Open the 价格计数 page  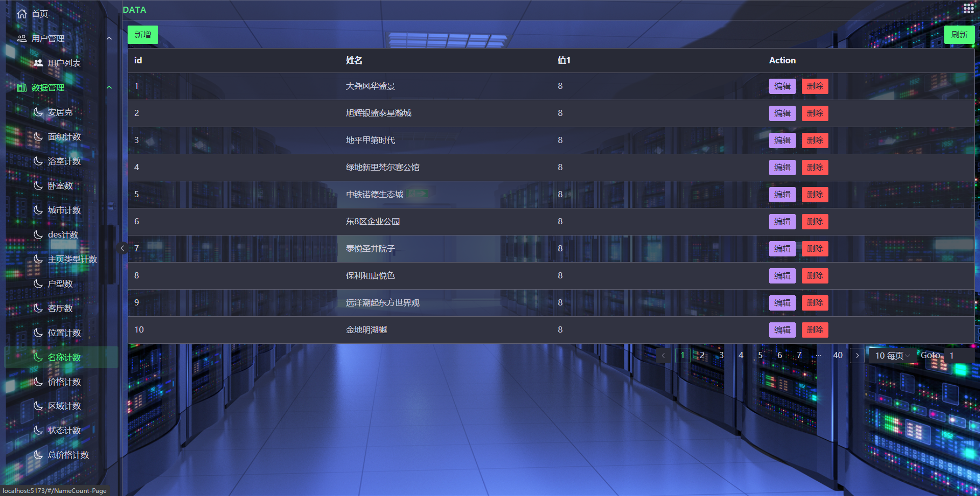[61, 382]
